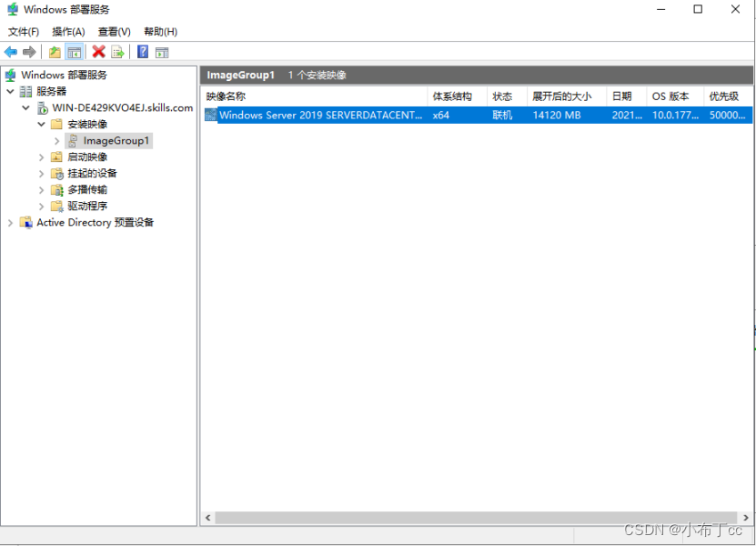The width and height of the screenshot is (756, 546).
Task: Sort by 体系结构 column header
Action: pyautogui.click(x=457, y=96)
